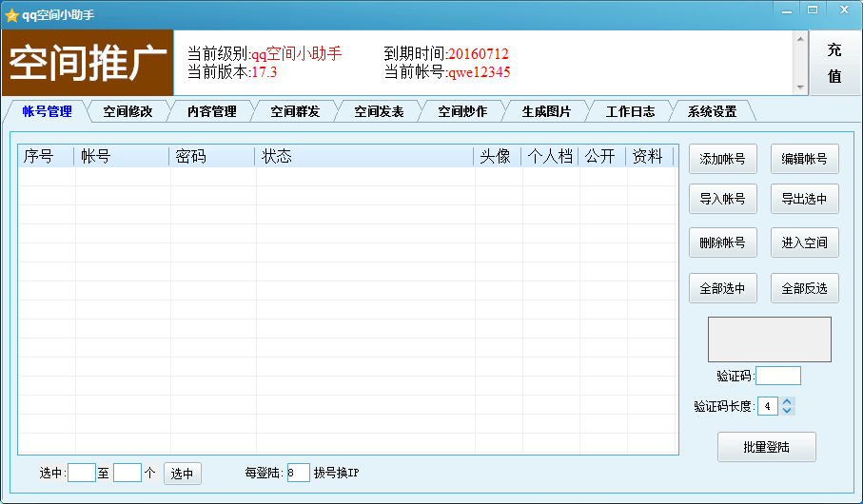This screenshot has height=504, width=863.
Task: Click the 编辑帐号 button
Action: tap(805, 159)
